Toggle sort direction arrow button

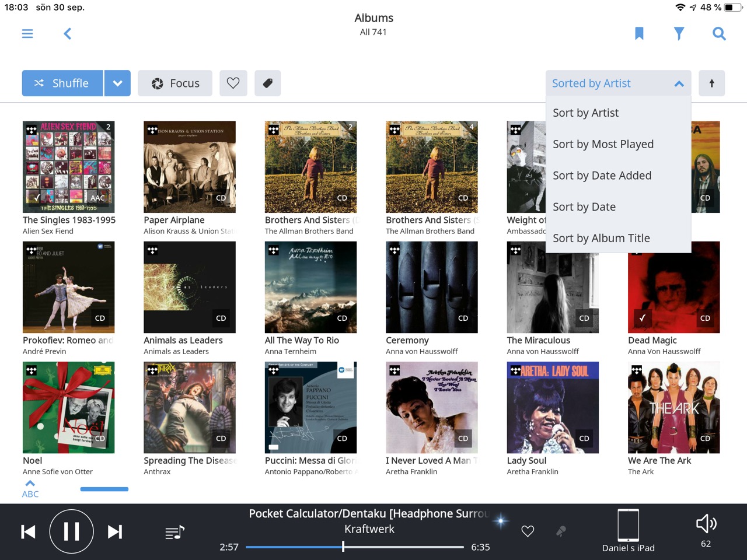pyautogui.click(x=711, y=83)
